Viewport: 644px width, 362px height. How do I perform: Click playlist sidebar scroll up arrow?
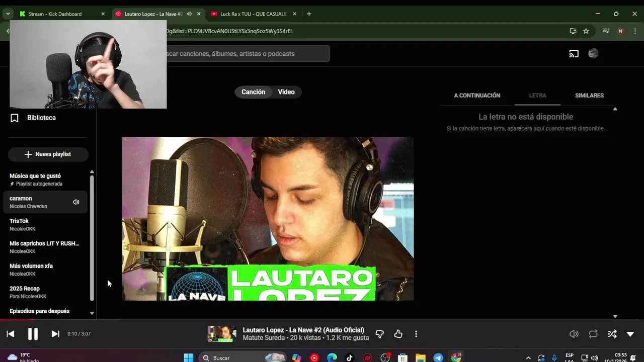tap(92, 172)
